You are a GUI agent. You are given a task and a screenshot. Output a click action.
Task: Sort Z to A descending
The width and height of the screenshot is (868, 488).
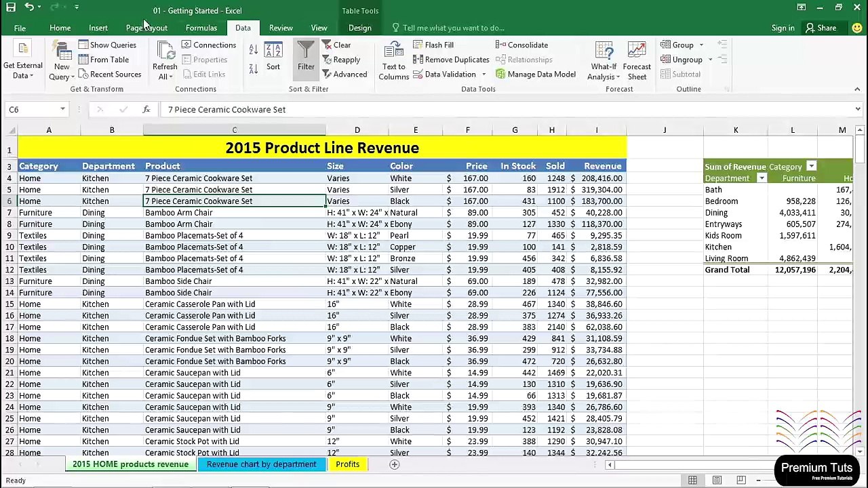[253, 68]
